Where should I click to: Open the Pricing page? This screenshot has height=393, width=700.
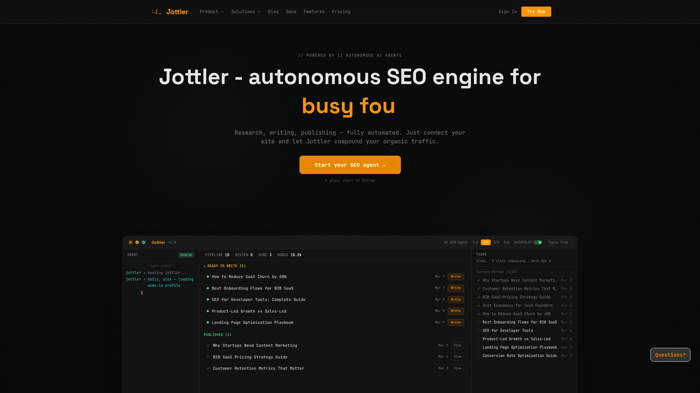[x=341, y=12]
